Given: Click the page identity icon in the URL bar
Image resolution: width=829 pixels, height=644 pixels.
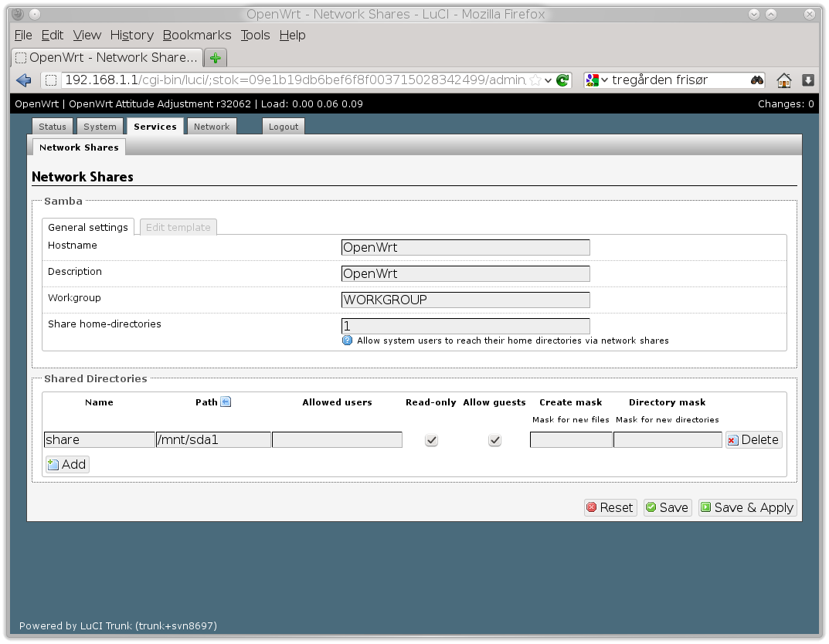Looking at the screenshot, I should [x=51, y=80].
